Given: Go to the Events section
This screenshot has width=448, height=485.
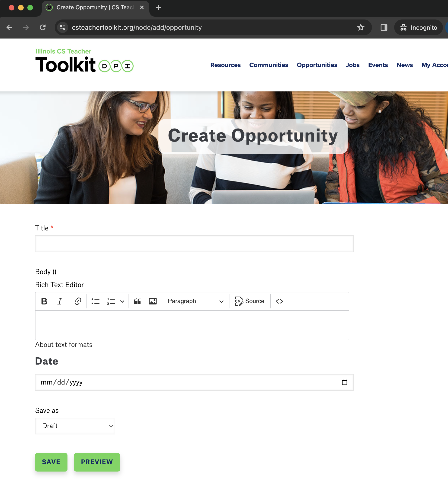Looking at the screenshot, I should (378, 65).
